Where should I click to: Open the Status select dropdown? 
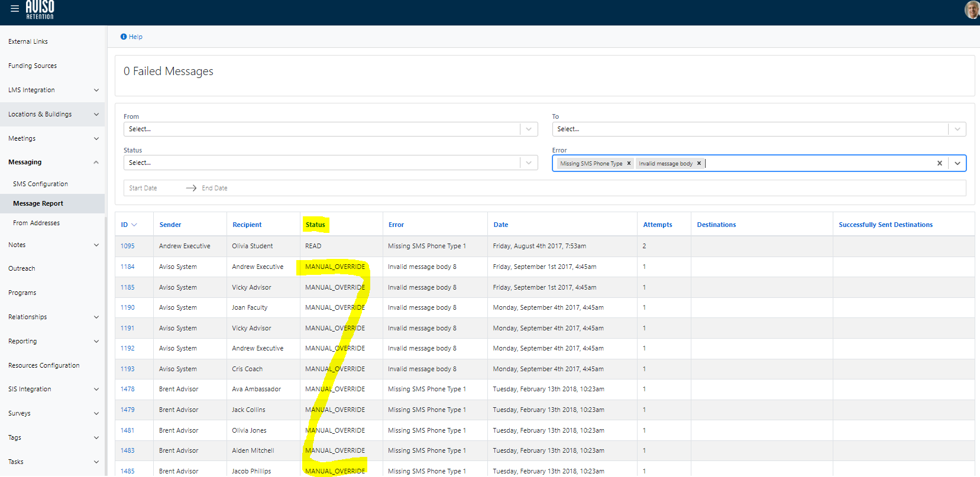tap(331, 163)
